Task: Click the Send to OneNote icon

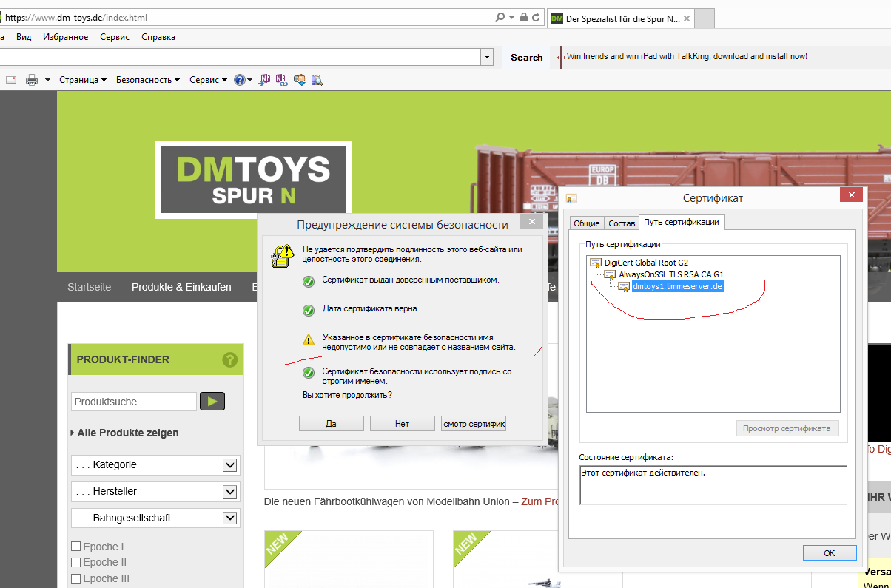Action: coord(264,79)
